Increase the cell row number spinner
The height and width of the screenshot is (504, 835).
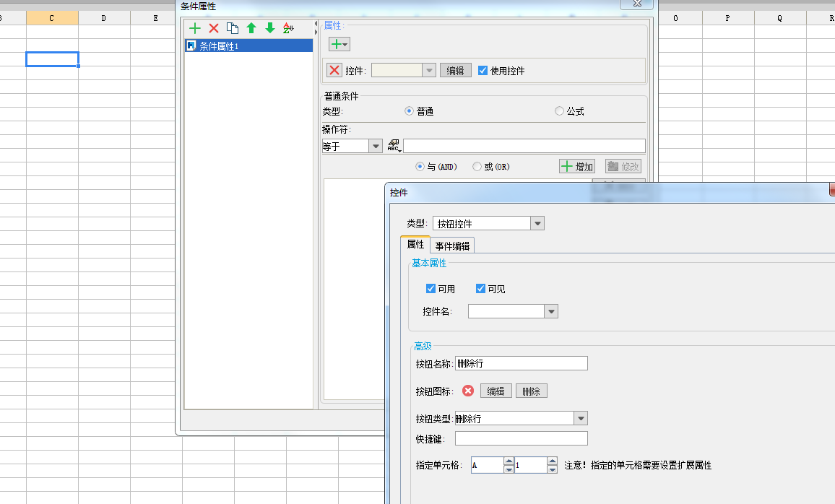coord(553,461)
